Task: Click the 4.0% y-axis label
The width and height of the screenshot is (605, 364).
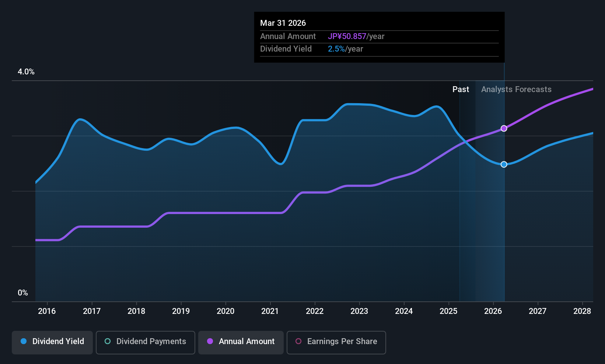Action: (26, 72)
